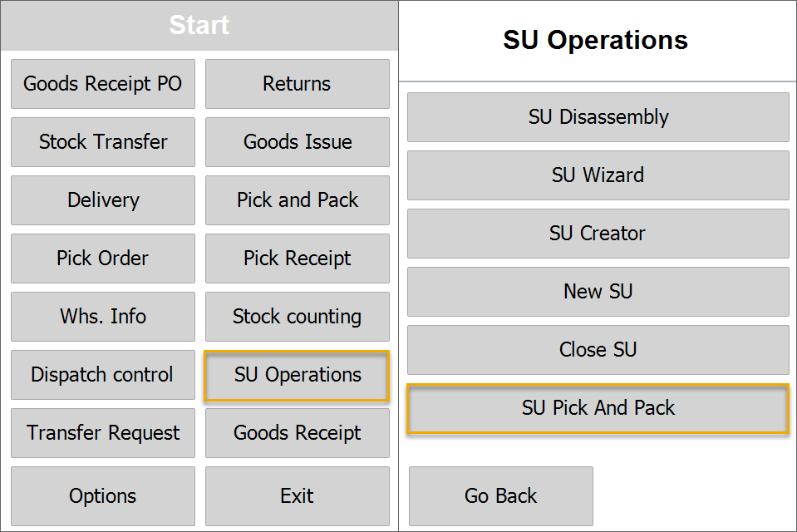Open the Delivery function
797x532 pixels.
click(x=102, y=200)
